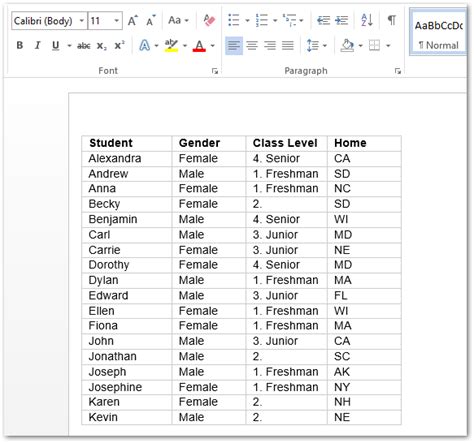
Task: Toggle show paragraph marks
Action: [x=392, y=20]
